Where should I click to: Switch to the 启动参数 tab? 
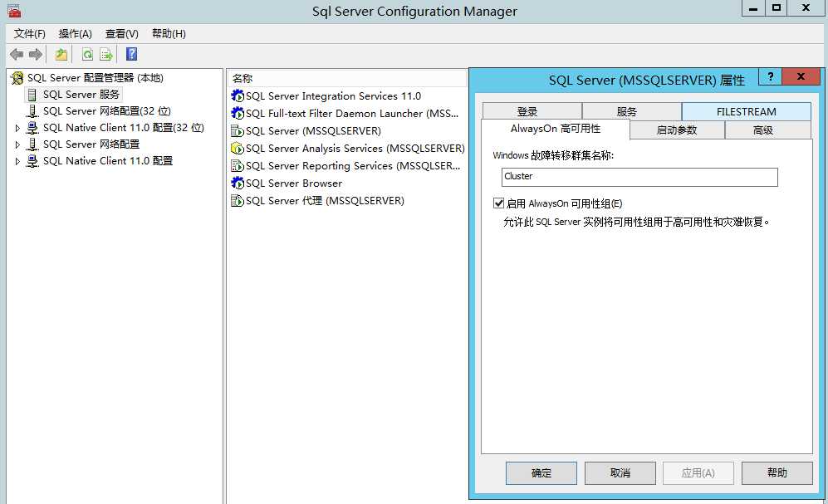pos(677,130)
